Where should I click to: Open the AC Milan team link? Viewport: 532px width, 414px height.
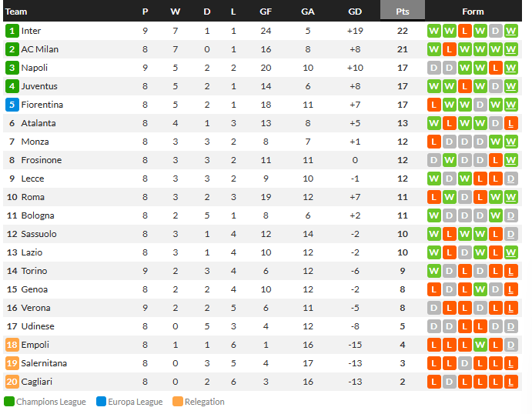tap(40, 49)
